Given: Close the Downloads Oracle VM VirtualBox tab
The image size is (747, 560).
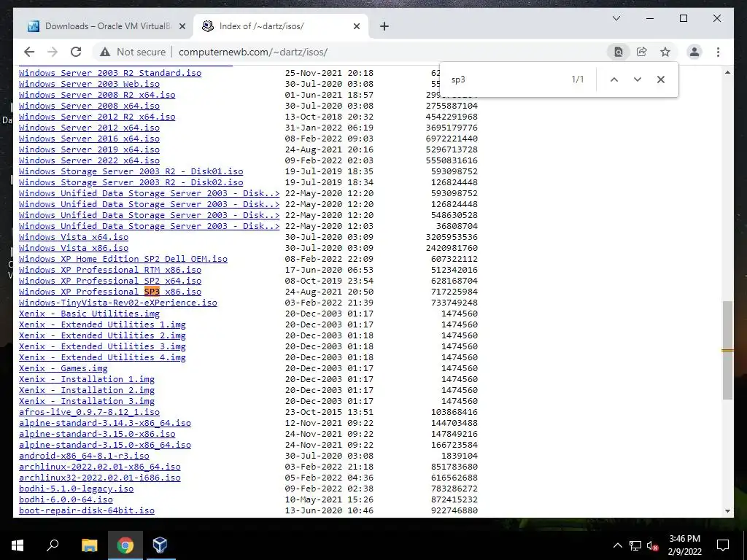Looking at the screenshot, I should pyautogui.click(x=182, y=26).
